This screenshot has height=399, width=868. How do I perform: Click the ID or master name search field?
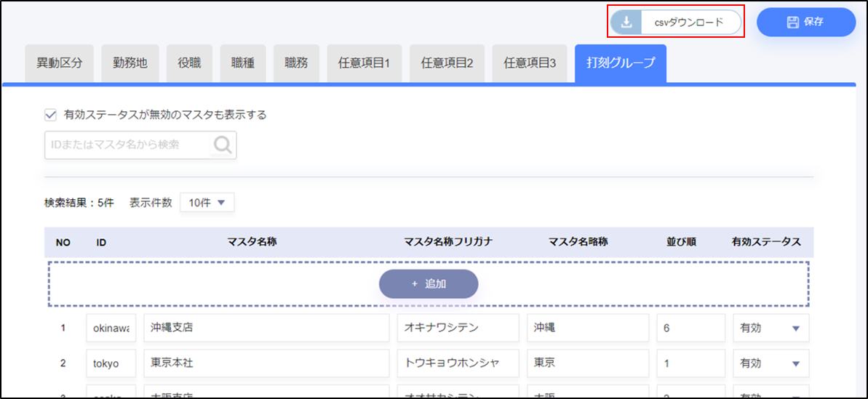[128, 145]
